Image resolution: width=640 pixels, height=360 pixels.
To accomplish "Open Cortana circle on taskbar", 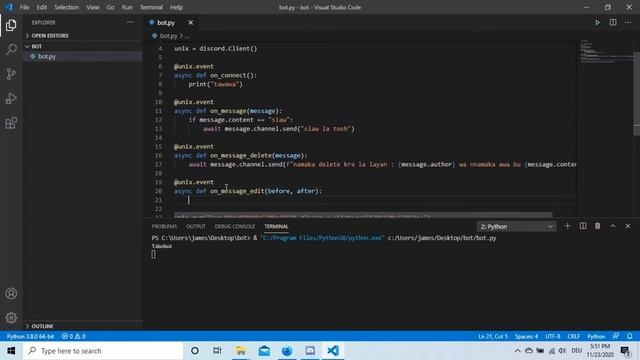I will pyautogui.click(x=195, y=351).
